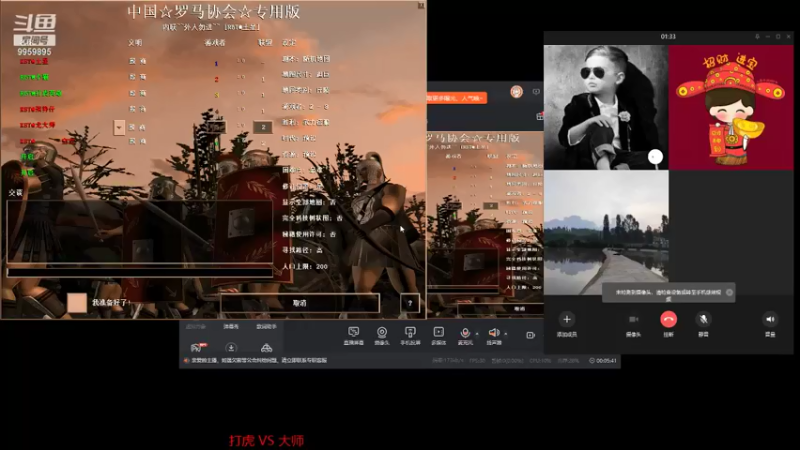800x450 pixels.
Task: Tick the ready checkbox in game lobby
Action: click(77, 303)
